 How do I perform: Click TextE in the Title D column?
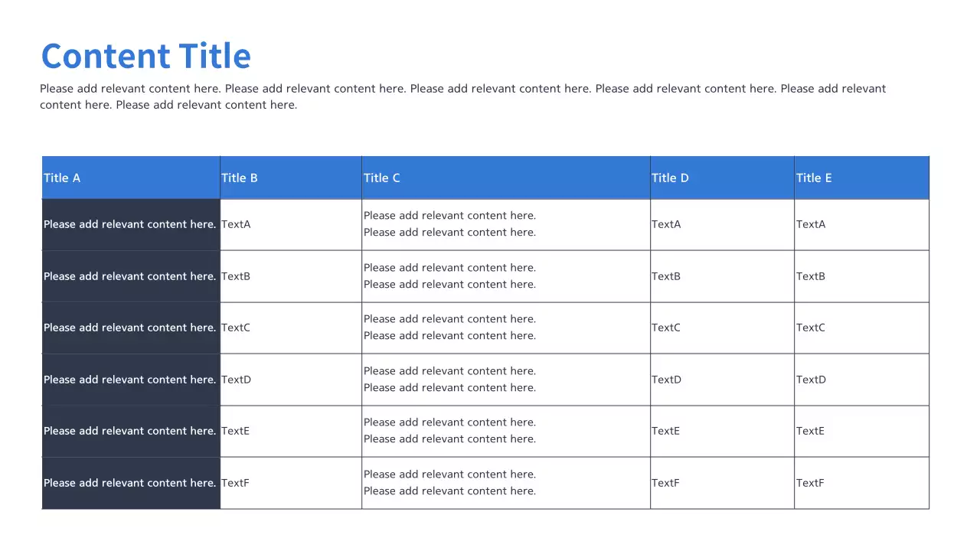[x=665, y=431]
